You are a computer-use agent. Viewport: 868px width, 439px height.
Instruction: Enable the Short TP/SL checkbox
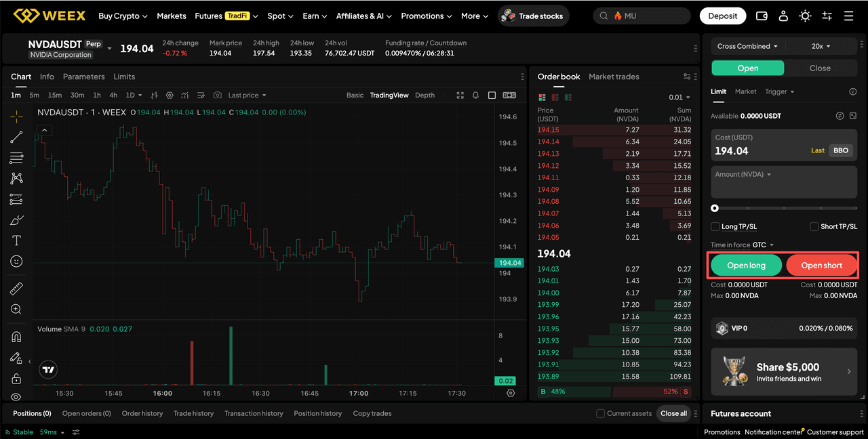(x=814, y=226)
